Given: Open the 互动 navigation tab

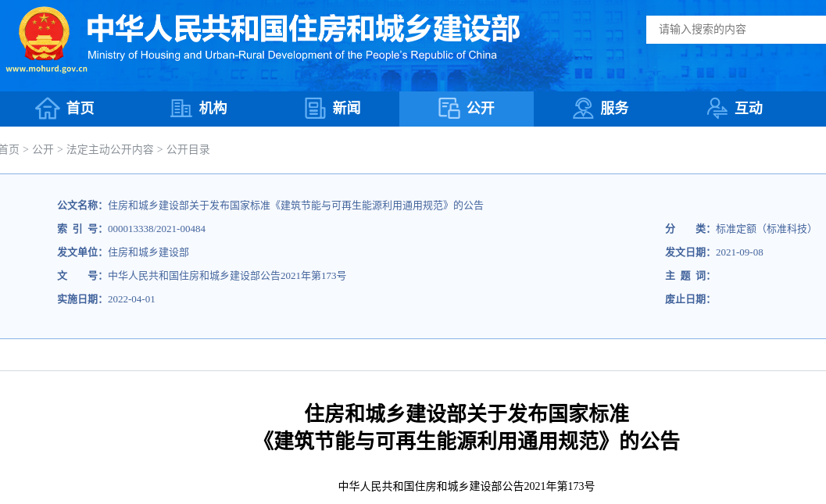Looking at the screenshot, I should [735, 109].
